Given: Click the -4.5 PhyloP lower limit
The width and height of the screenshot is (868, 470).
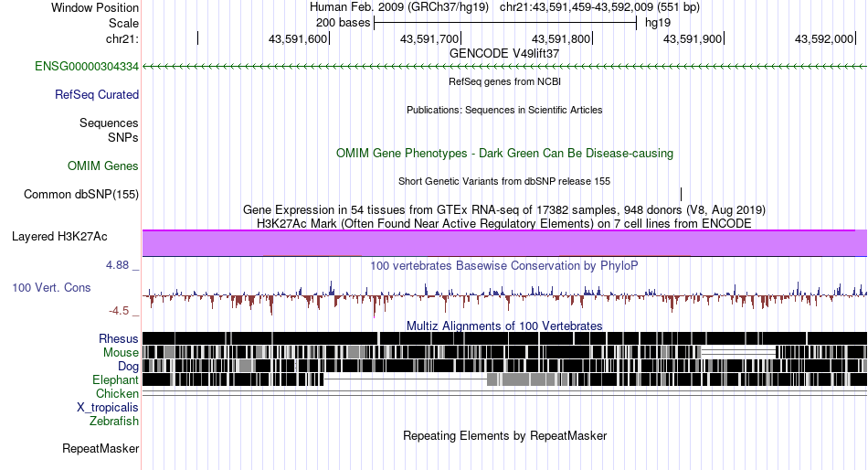Looking at the screenshot, I should coord(119,310).
